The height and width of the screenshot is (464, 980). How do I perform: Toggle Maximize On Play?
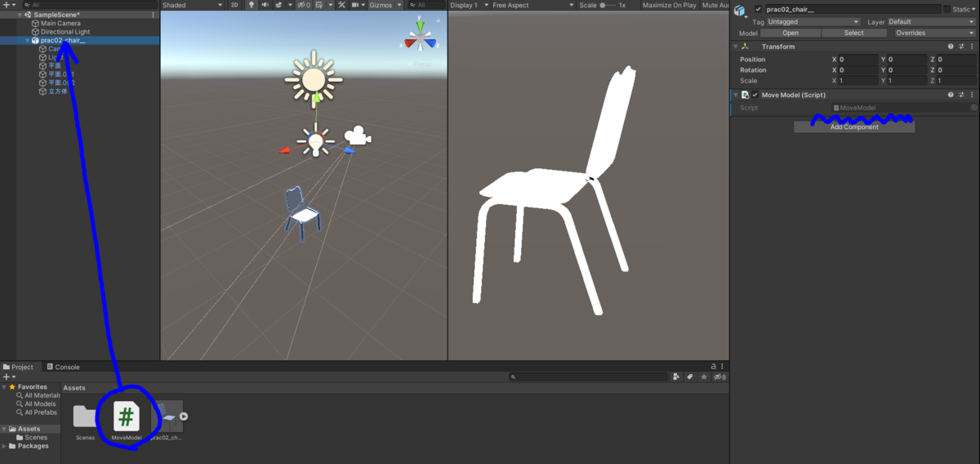pyautogui.click(x=669, y=5)
